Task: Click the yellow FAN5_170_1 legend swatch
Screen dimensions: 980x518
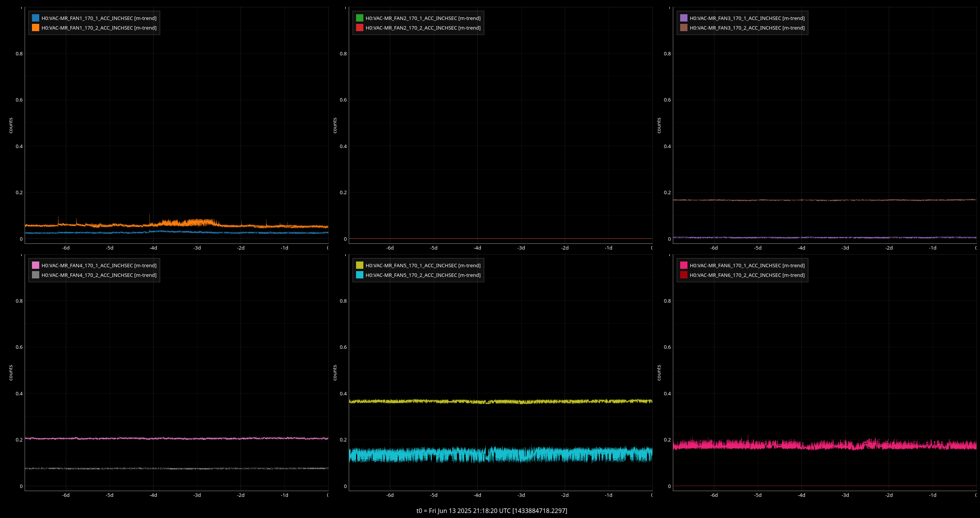Action: point(360,265)
